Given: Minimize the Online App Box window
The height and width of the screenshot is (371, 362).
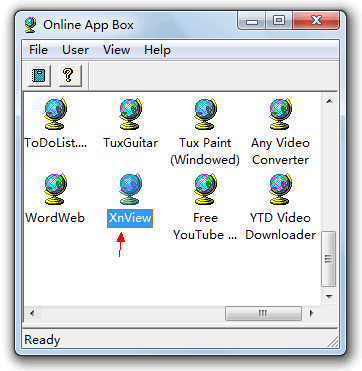Looking at the screenshot, I should (252, 21).
